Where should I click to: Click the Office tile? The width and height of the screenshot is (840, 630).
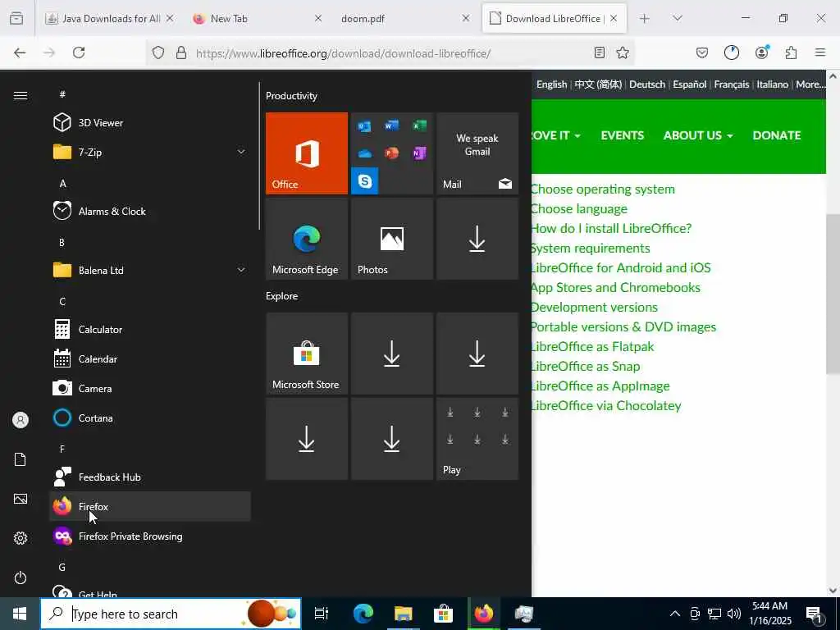click(307, 153)
